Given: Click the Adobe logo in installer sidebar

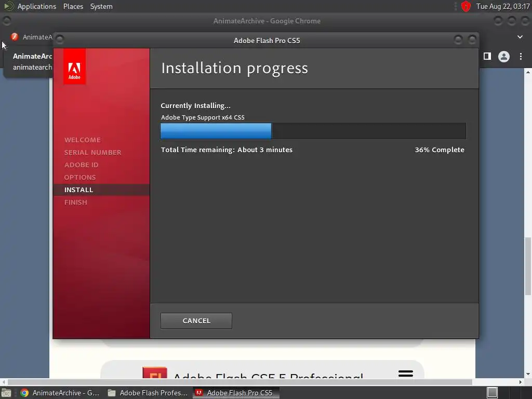Looking at the screenshot, I should point(74,66).
